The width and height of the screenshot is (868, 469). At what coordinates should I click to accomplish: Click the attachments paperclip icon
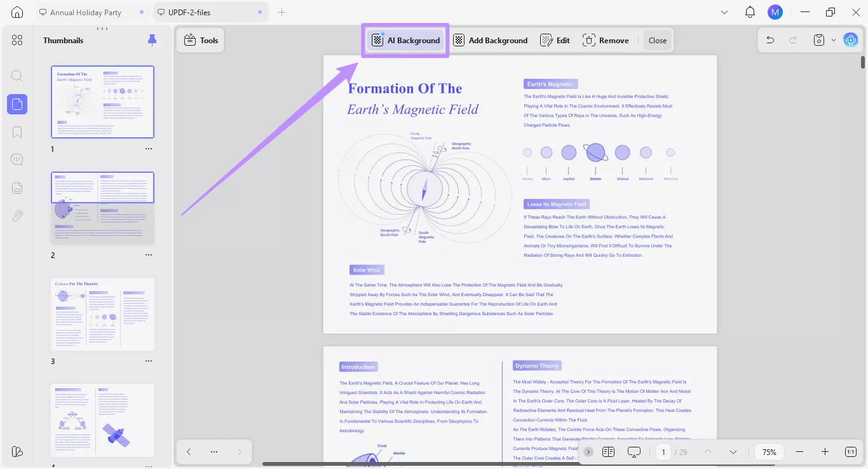click(x=17, y=215)
